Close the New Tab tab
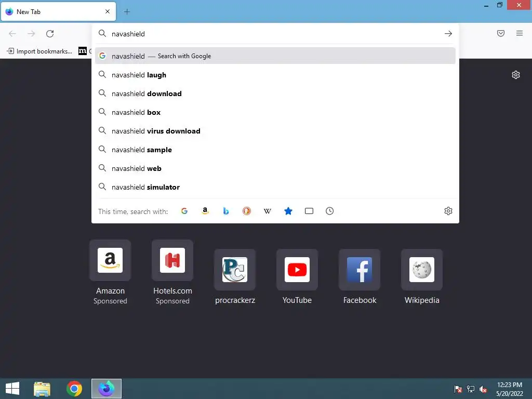Screen dimensions: 532x399 click(x=108, y=11)
